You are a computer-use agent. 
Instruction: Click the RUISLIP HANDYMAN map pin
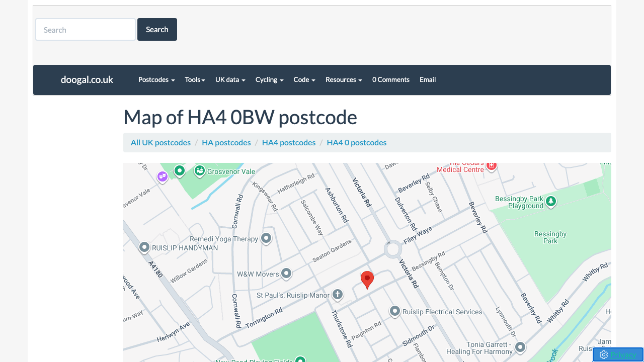[144, 247]
